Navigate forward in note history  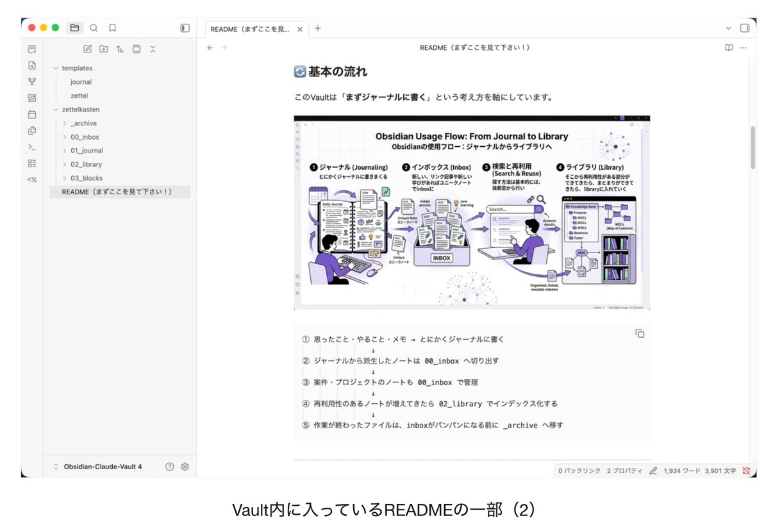[224, 47]
